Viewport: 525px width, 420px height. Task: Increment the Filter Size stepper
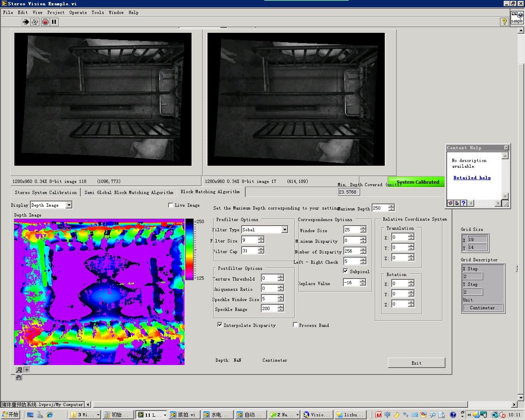click(261, 238)
